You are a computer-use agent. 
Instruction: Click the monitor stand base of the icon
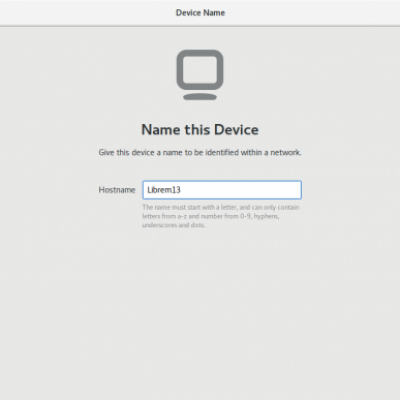[200, 97]
